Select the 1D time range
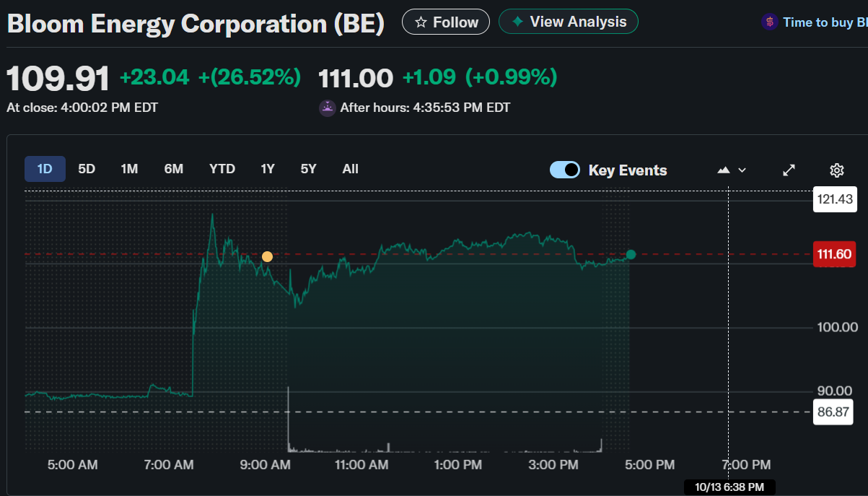Screen dimensions: 868x496 (x=45, y=169)
